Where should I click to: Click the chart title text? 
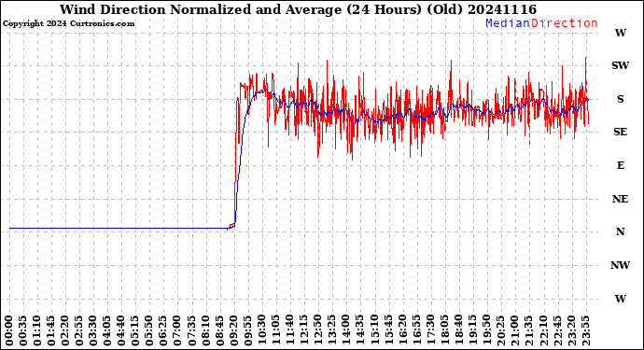[x=298, y=9]
